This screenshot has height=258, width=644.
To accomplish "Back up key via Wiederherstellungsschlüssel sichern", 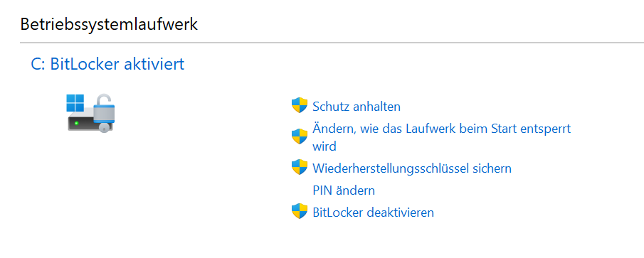I will coord(412,168).
